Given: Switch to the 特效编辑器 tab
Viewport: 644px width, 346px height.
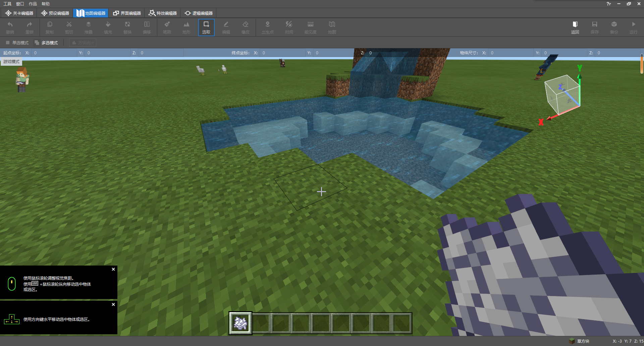Looking at the screenshot, I should point(163,13).
